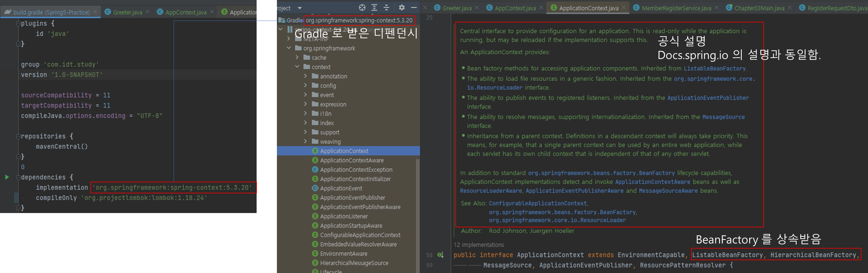Expand the cache folder in the project tree
This screenshot has height=273, width=868.
click(x=297, y=57)
